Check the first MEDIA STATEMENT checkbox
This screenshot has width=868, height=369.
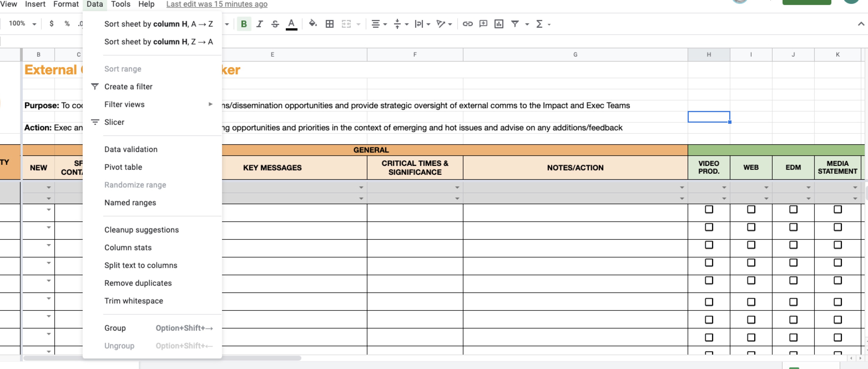tap(838, 209)
